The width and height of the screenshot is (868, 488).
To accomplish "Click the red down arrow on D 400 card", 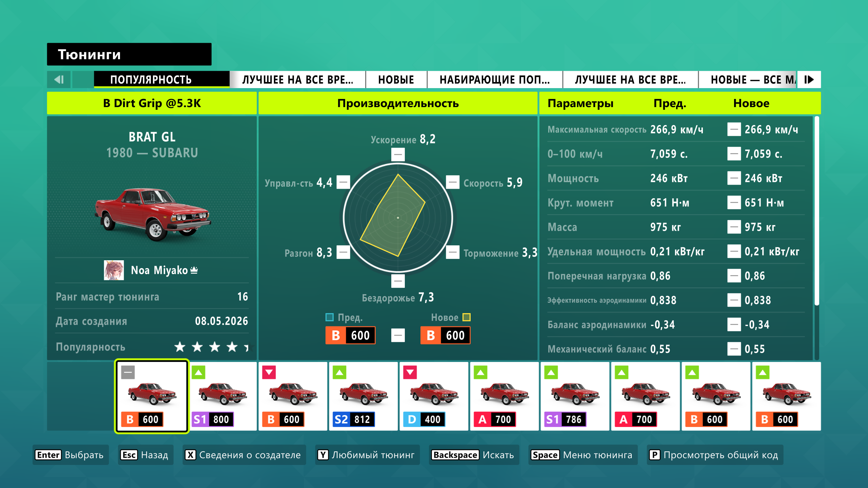I will 410,372.
